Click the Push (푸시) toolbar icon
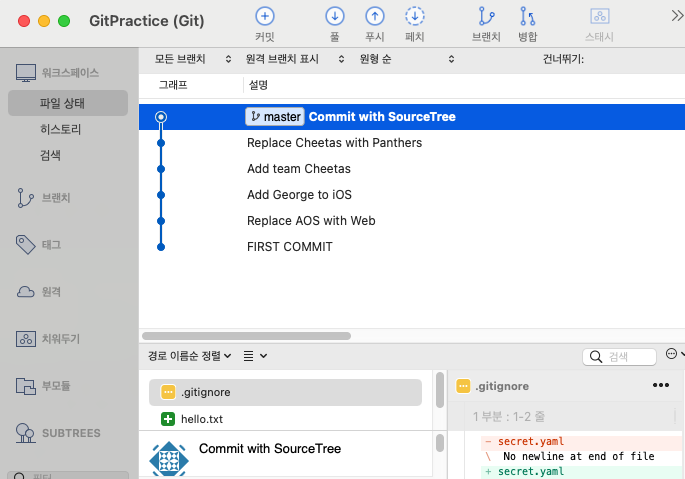Image resolution: width=685 pixels, height=479 pixels. coord(374,16)
